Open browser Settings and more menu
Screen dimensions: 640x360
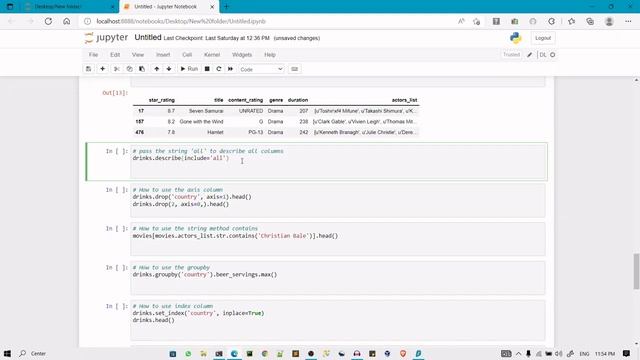click(x=628, y=21)
